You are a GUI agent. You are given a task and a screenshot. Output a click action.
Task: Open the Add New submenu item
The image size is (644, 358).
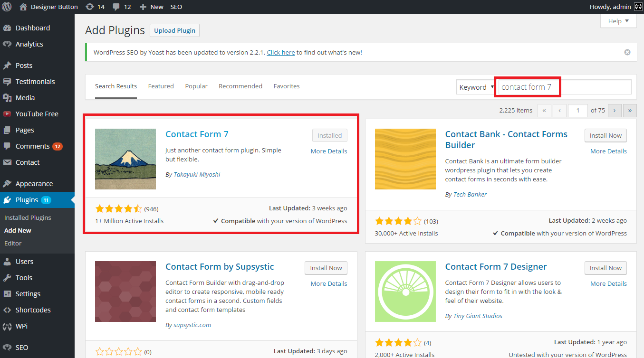(x=18, y=230)
